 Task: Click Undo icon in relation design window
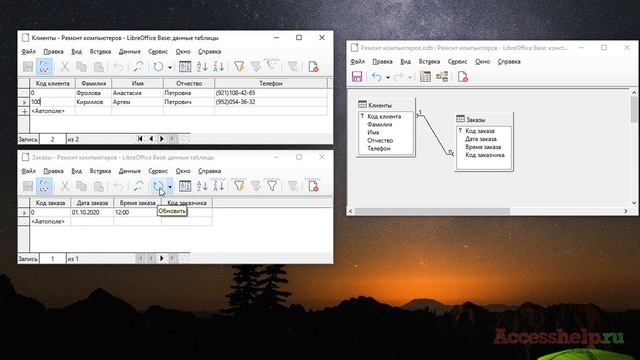377,77
